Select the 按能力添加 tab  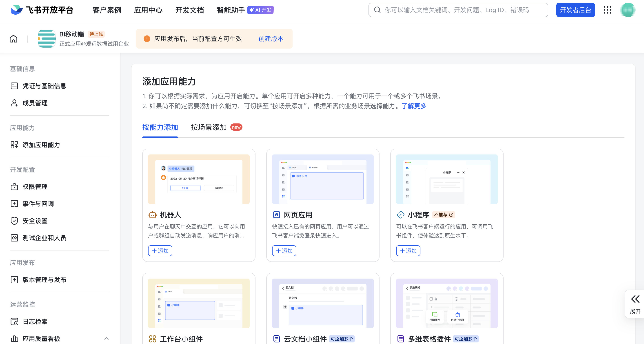tap(160, 127)
